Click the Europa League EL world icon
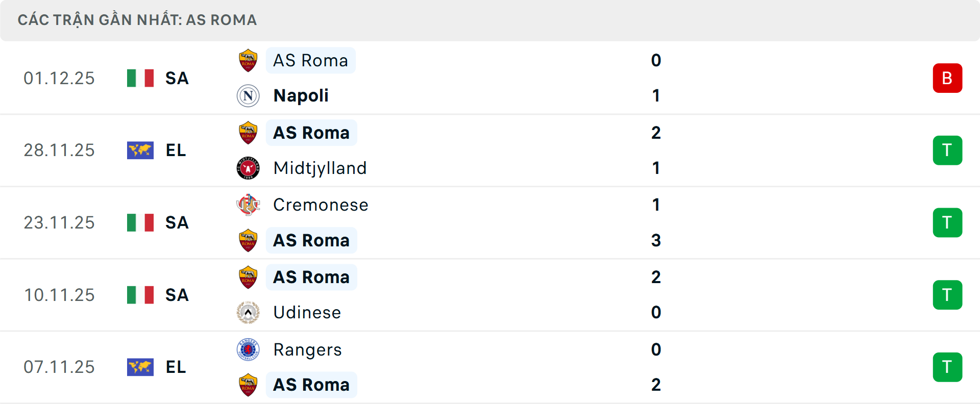Viewport: 980px width, 404px height. coord(140,150)
